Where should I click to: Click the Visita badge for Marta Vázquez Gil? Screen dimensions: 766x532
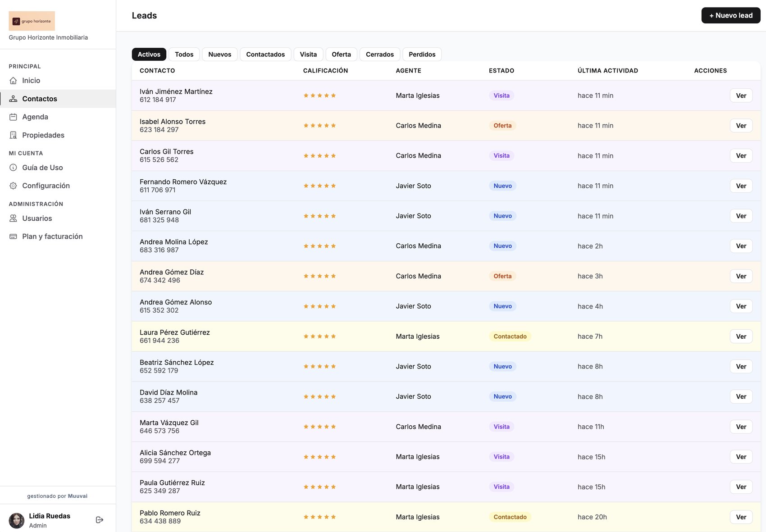502,427
